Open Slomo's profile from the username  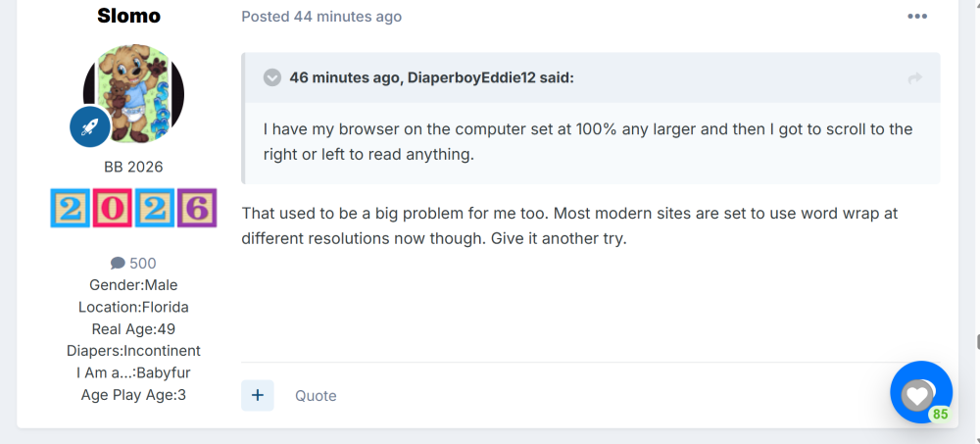128,16
